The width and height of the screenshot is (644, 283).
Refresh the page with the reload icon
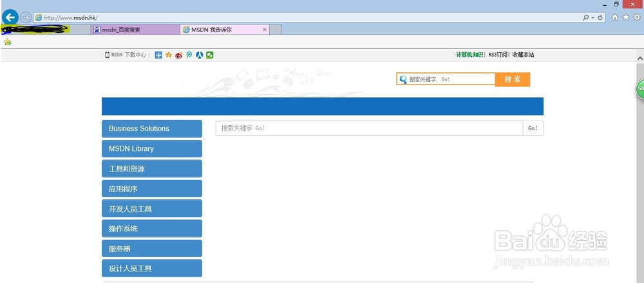pyautogui.click(x=600, y=17)
